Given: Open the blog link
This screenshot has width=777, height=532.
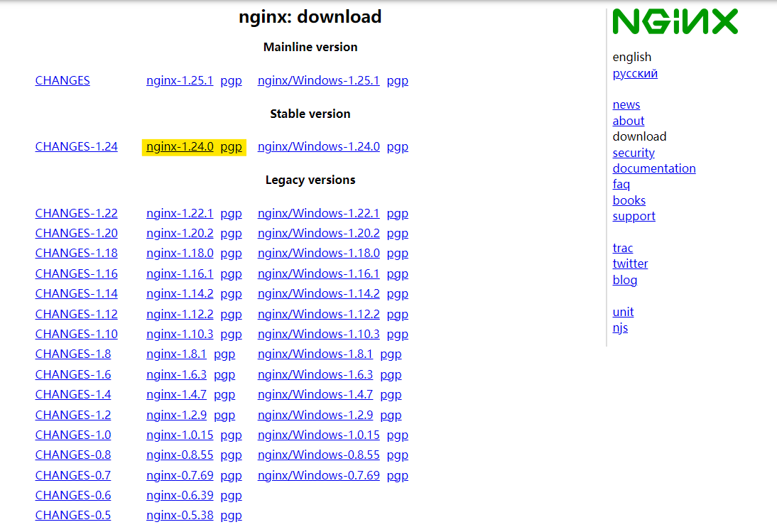Looking at the screenshot, I should tap(625, 280).
